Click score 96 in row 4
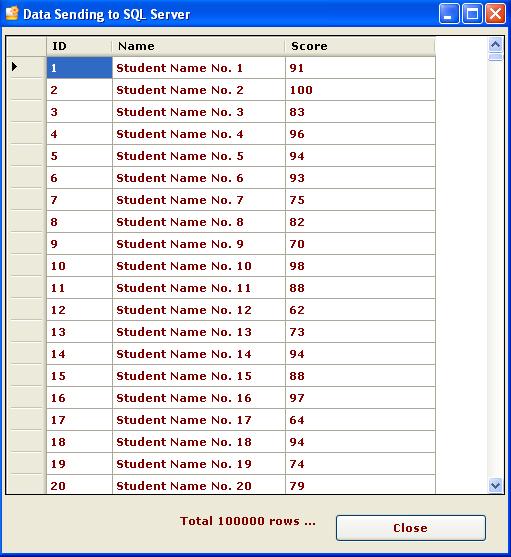This screenshot has height=557, width=511. tap(360, 134)
